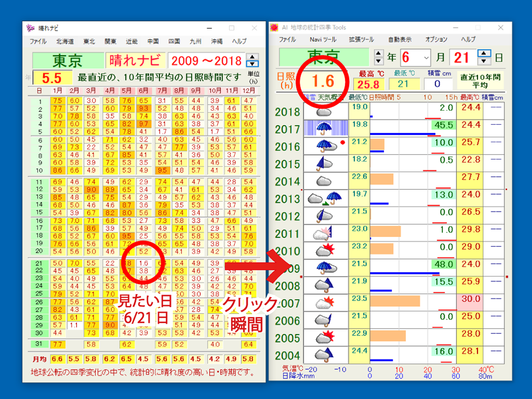The height and width of the screenshot is (399, 532).
Task: Click June 4 cell showing 9.7
Action: click(x=144, y=124)
